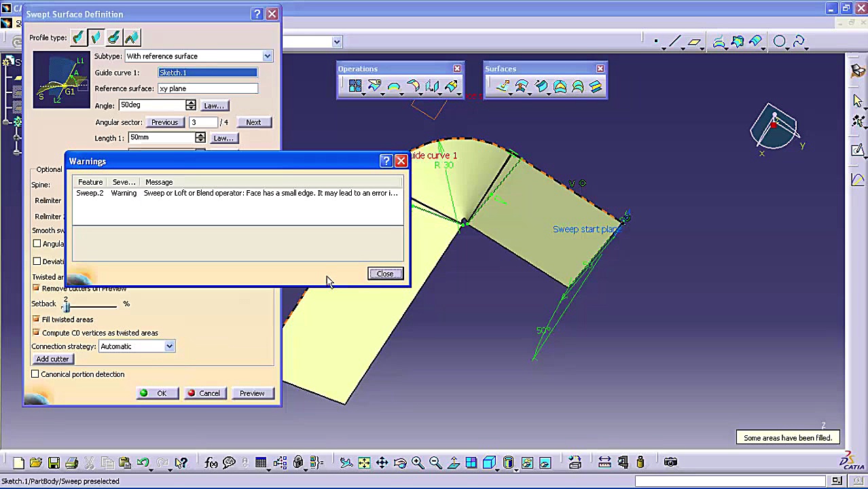The height and width of the screenshot is (489, 868).
Task: Click the Shape Fillet icon in Operations
Action: (x=412, y=86)
